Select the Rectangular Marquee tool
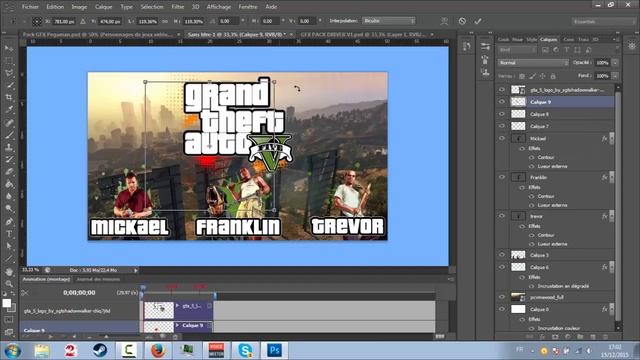Image resolution: width=640 pixels, height=360 pixels. (9, 61)
